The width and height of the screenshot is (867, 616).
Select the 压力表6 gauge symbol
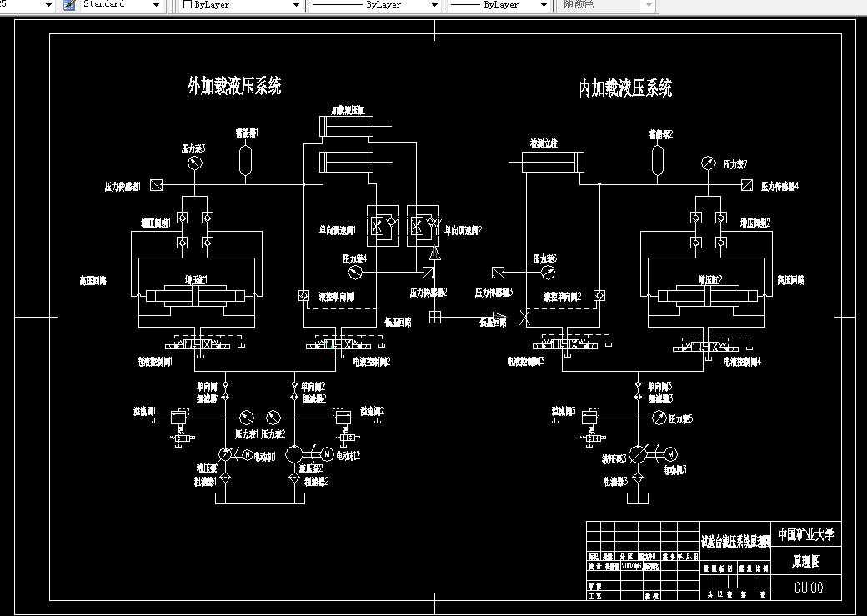548,272
